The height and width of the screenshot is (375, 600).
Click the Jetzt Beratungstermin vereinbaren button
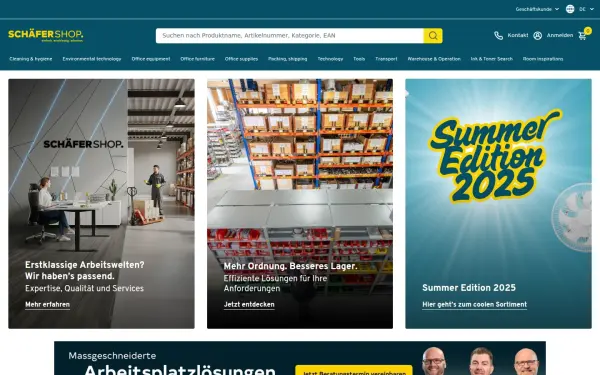[354, 370]
